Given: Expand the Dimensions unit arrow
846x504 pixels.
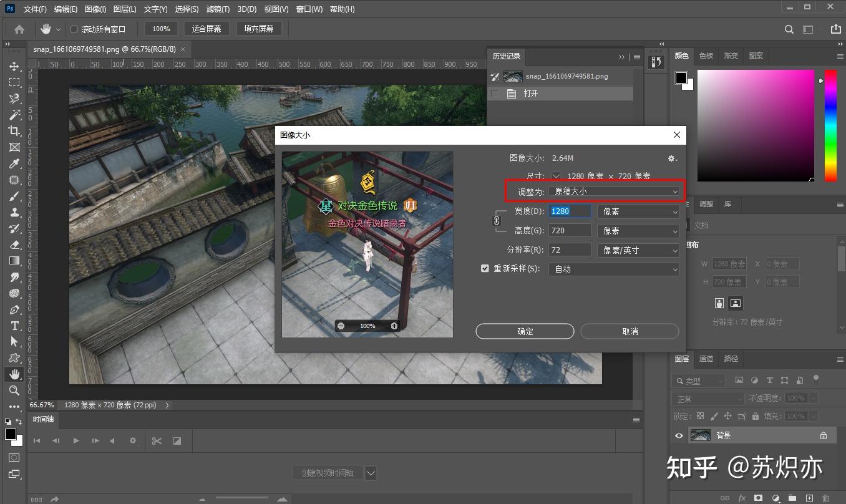Looking at the screenshot, I should [x=557, y=177].
